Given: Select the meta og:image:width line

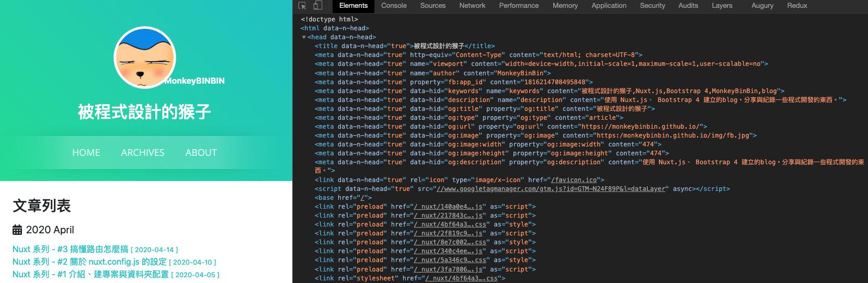Looking at the screenshot, I should [x=488, y=144].
